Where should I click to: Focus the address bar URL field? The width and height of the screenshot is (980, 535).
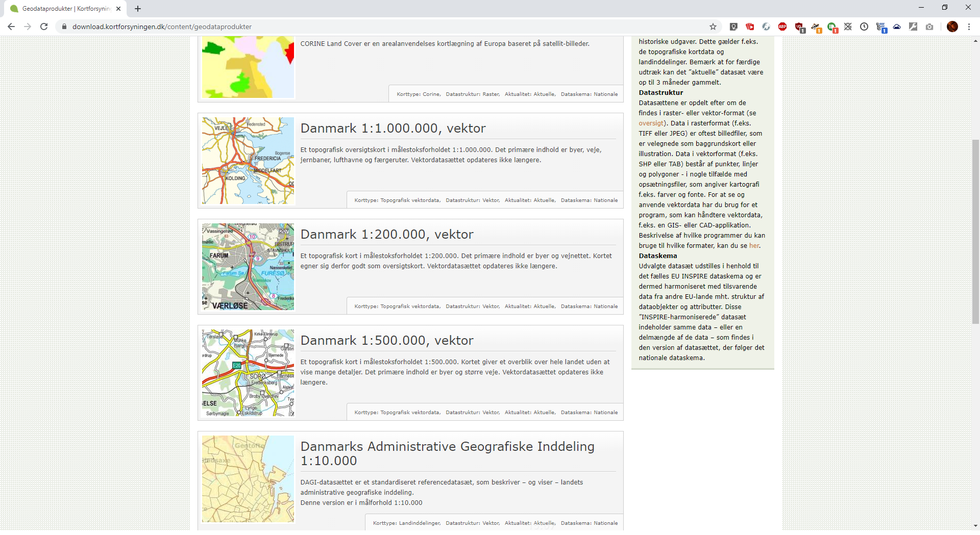tap(388, 27)
